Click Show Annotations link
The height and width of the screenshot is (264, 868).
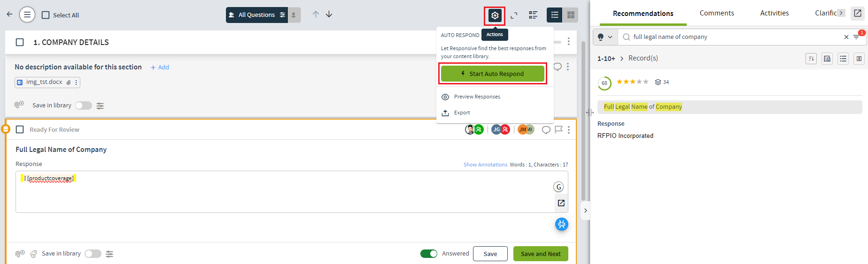[x=485, y=165]
